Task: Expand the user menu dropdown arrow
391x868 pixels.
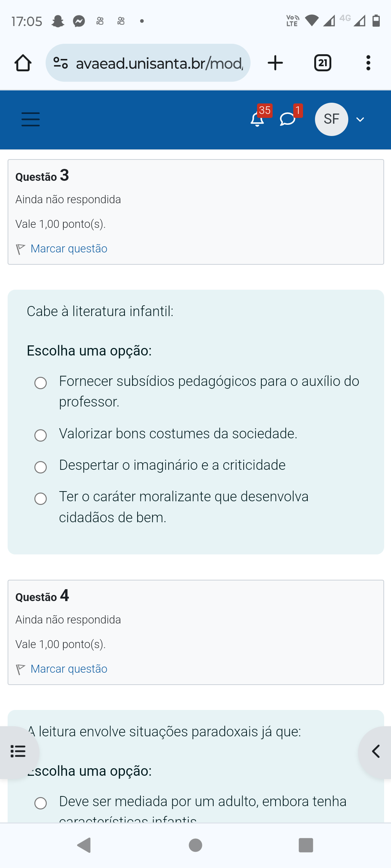Action: pos(360,120)
